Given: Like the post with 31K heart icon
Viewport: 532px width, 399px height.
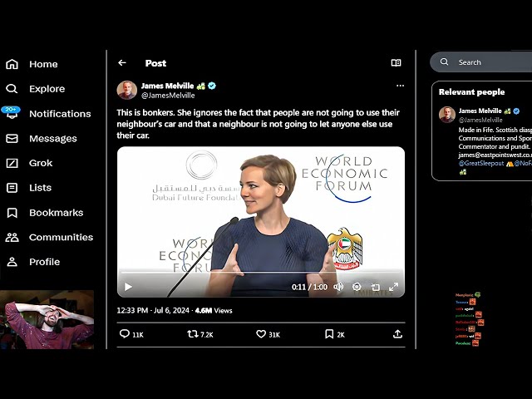Looking at the screenshot, I should [x=260, y=334].
